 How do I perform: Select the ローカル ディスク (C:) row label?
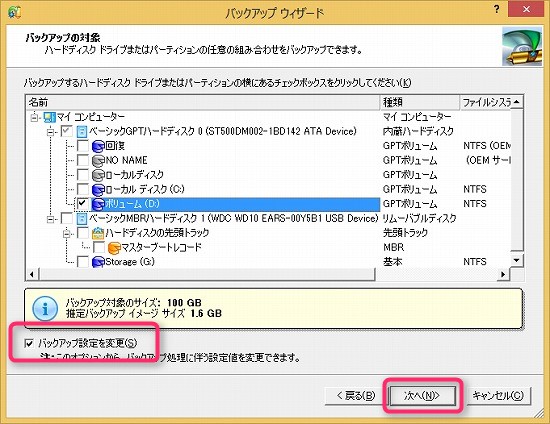145,189
